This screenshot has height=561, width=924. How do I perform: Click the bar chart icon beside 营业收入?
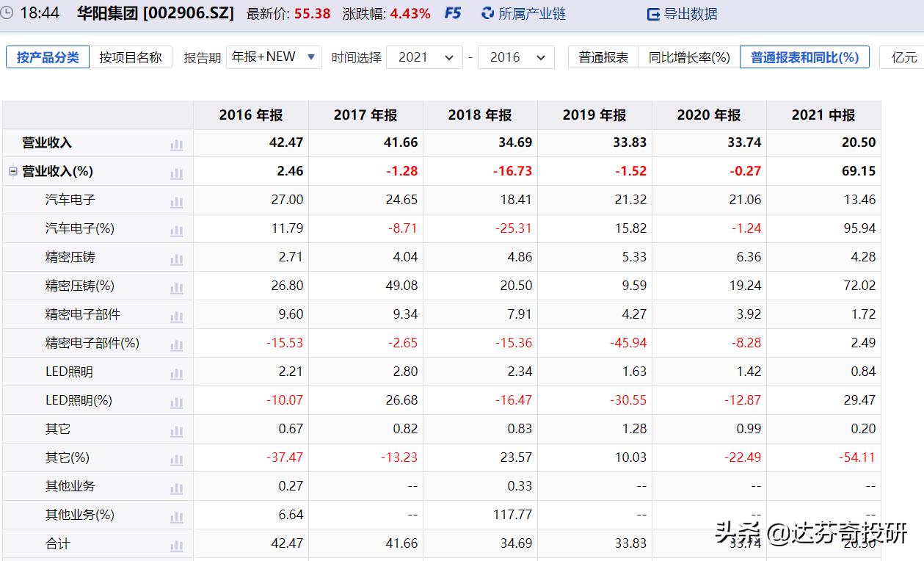tap(176, 145)
